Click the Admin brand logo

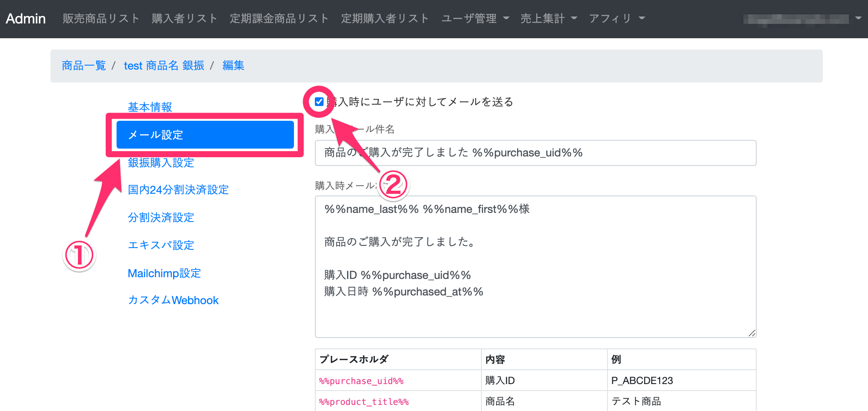pyautogui.click(x=26, y=19)
